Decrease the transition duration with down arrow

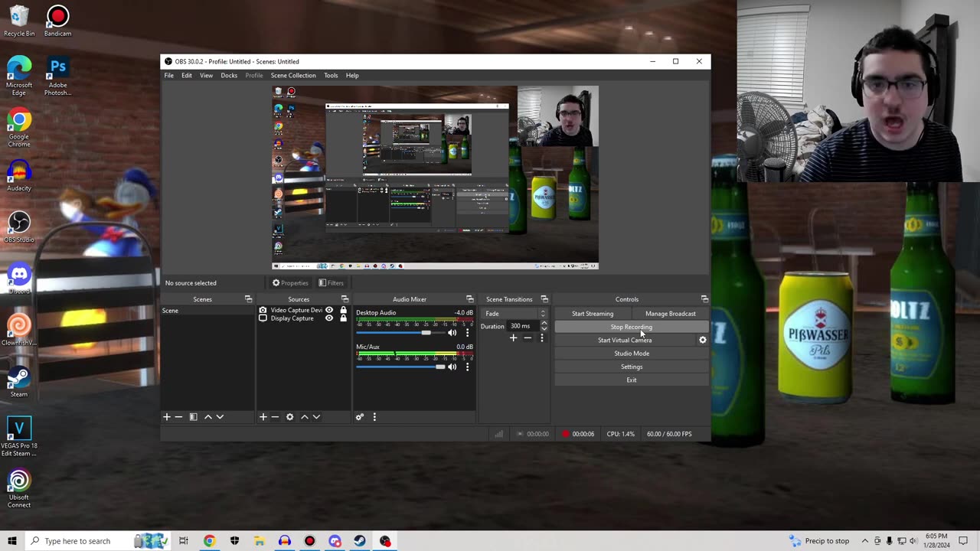click(544, 329)
